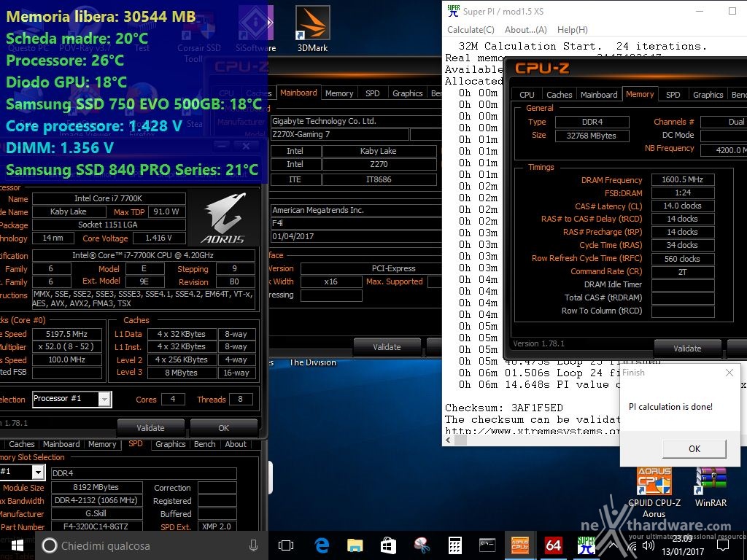This screenshot has width=747, height=560.
Task: Click OK in the Finish dialog
Action: tap(694, 448)
